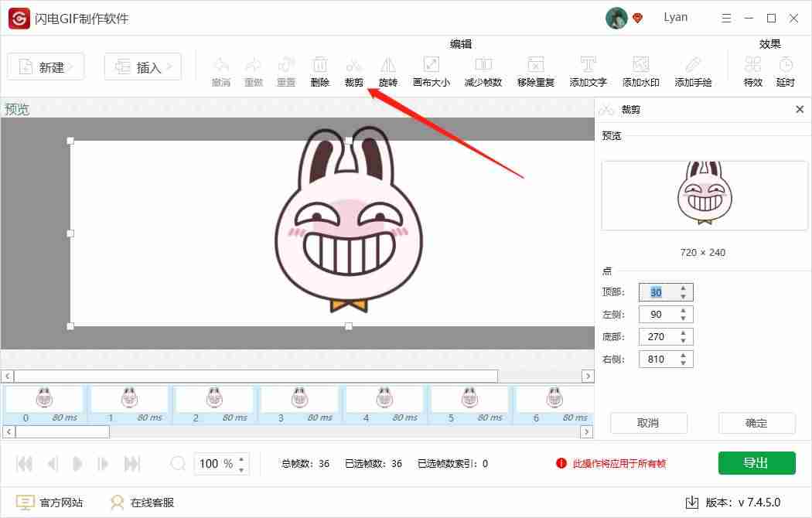Image resolution: width=812 pixels, height=518 pixels.
Task: Click the 减少帧数 reduce frames tool
Action: (483, 71)
